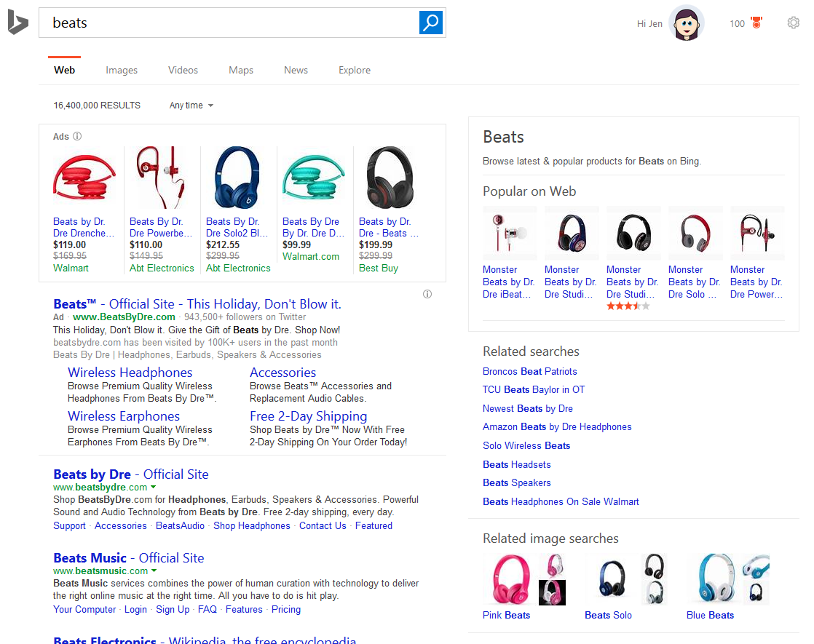Click the red Beats Drenched headphones ad image
The width and height of the screenshot is (814, 644).
pos(84,178)
